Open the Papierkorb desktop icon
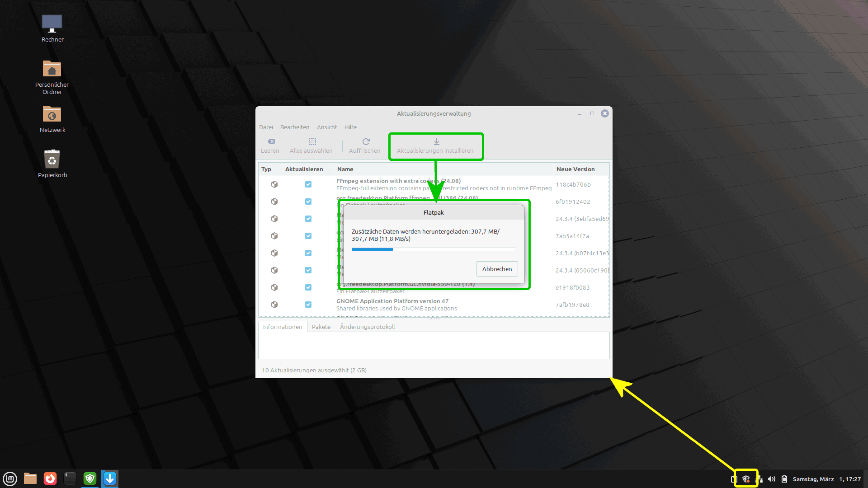 coord(52,160)
